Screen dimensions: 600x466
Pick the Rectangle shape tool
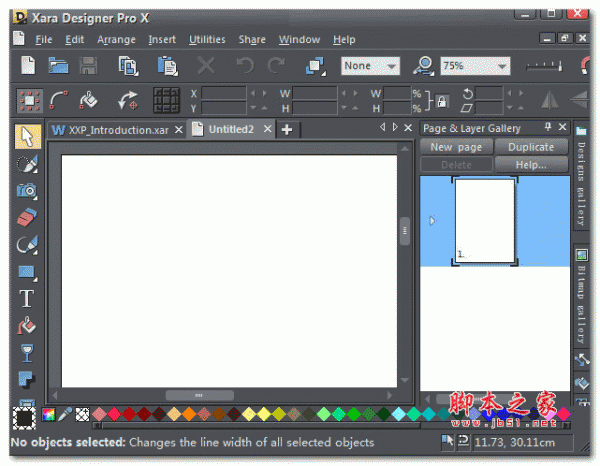[x=27, y=271]
